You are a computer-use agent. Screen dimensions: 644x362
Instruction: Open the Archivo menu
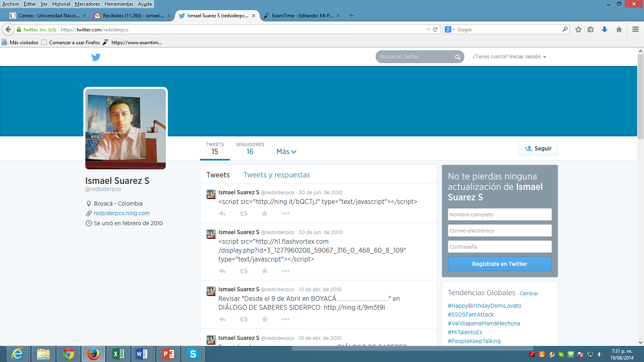point(10,4)
